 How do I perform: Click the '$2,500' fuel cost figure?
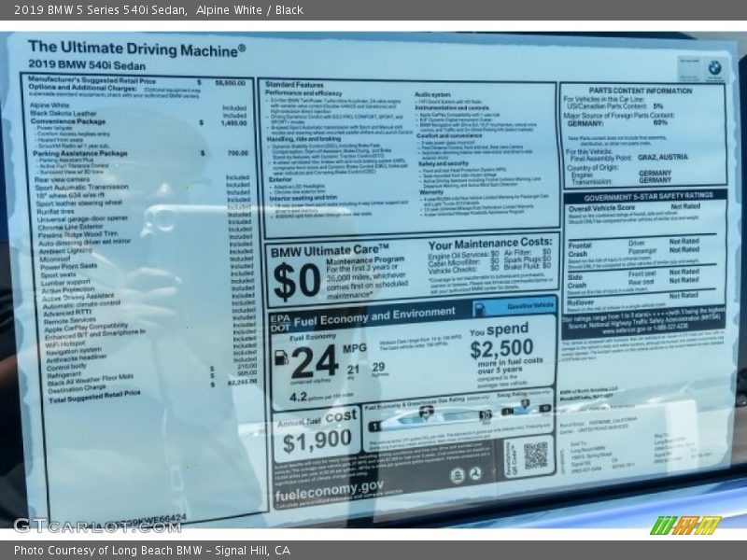[501, 349]
